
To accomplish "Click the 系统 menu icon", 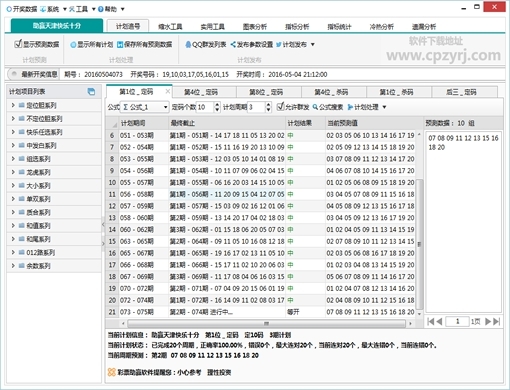I will coord(43,9).
